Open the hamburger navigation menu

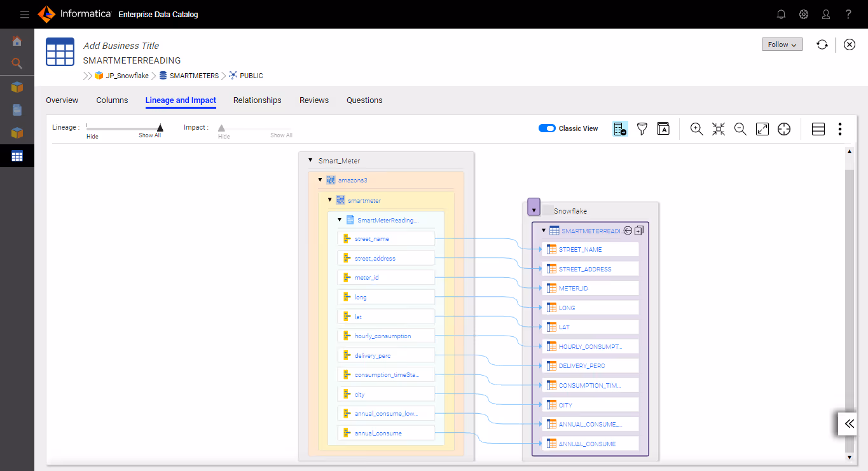(x=25, y=14)
